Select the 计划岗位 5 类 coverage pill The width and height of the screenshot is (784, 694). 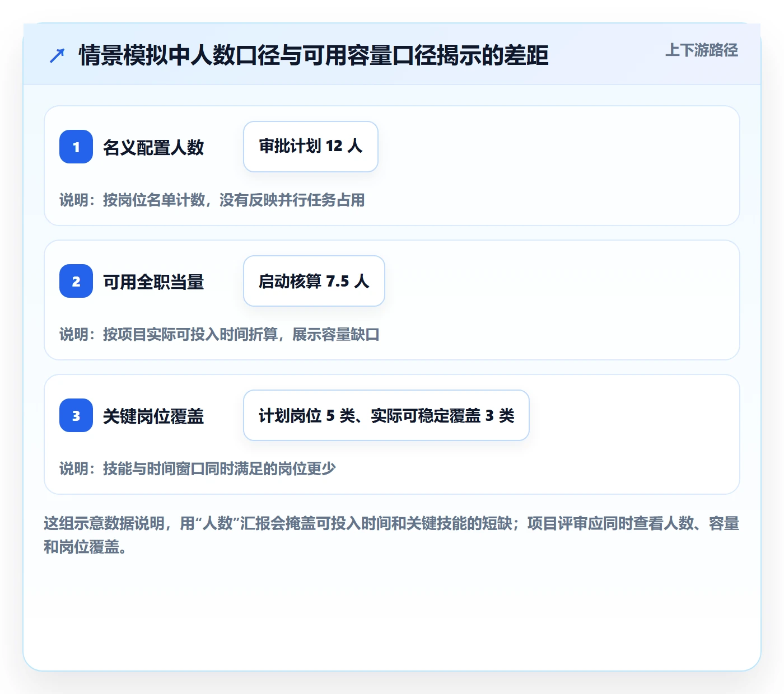click(386, 415)
